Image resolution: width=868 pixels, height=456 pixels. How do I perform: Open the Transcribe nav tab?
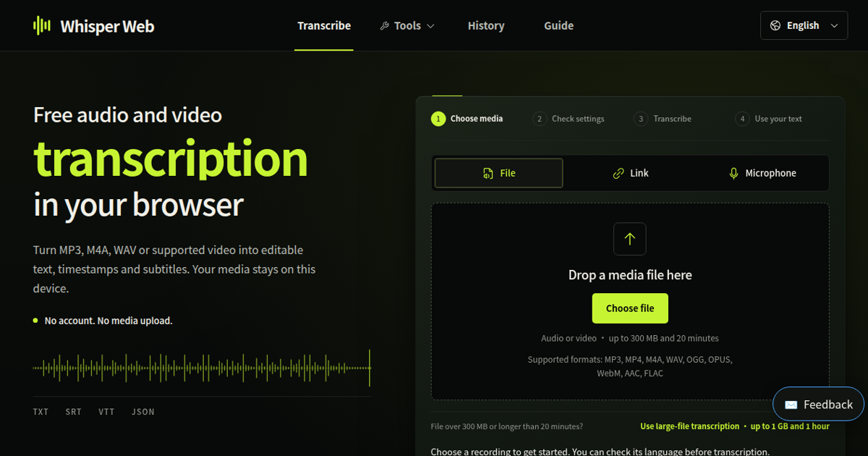[x=324, y=25]
